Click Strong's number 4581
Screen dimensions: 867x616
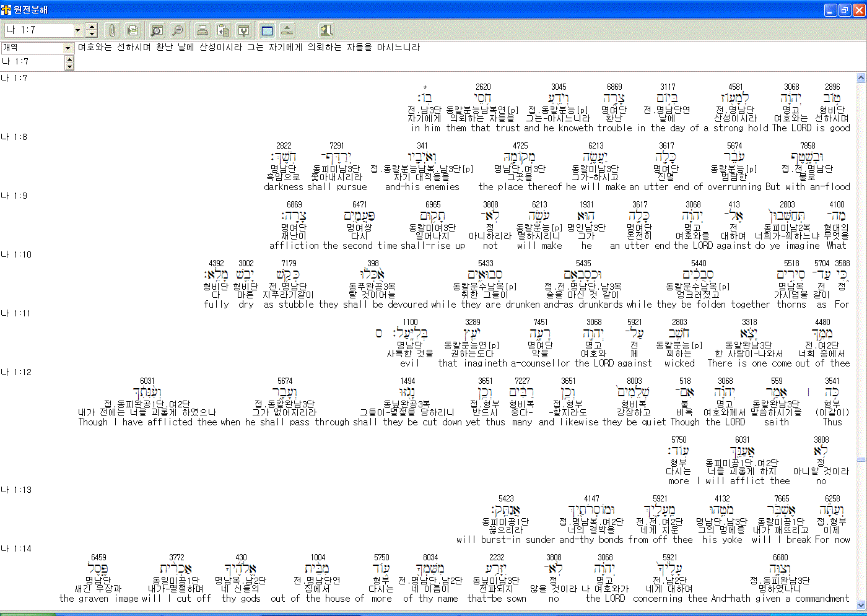[736, 87]
